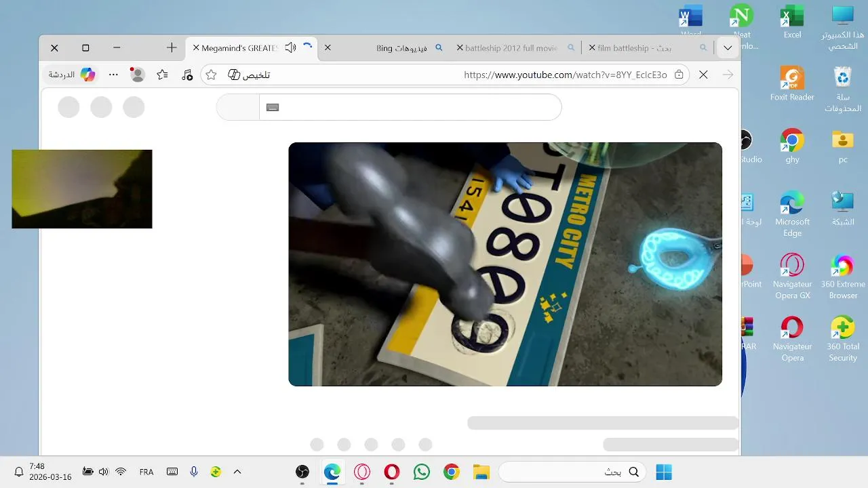The width and height of the screenshot is (868, 488).
Task: Go forward with the arrow button
Action: pyautogui.click(x=728, y=75)
